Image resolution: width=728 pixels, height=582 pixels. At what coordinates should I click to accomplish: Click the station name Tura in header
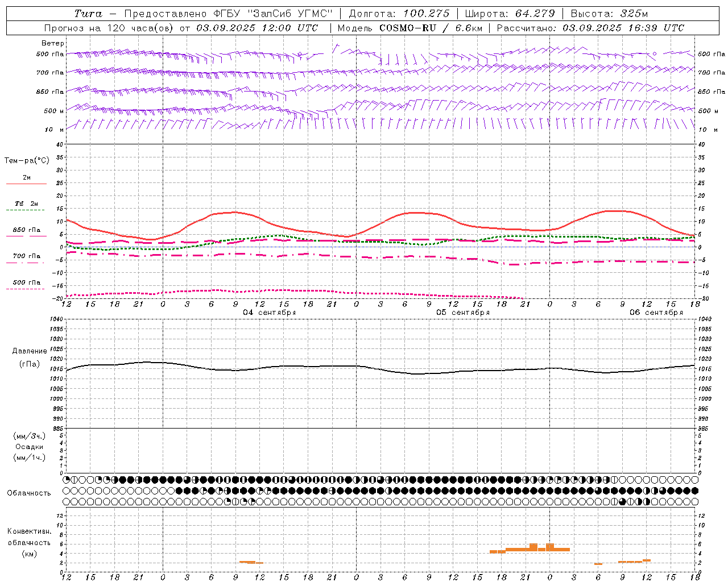88,14
